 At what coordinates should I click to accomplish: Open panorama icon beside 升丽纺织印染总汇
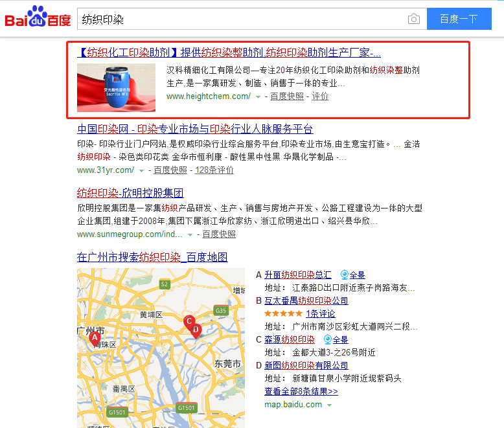click(344, 275)
